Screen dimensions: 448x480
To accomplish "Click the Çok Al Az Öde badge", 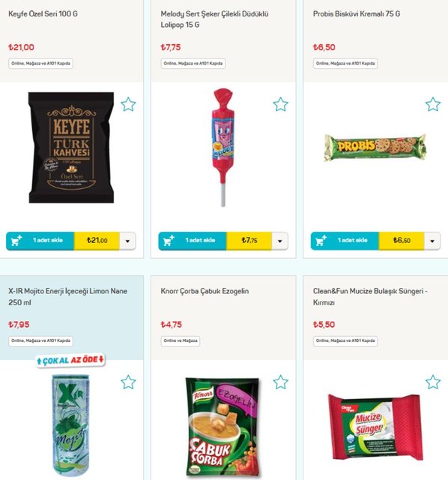I will point(70,360).
